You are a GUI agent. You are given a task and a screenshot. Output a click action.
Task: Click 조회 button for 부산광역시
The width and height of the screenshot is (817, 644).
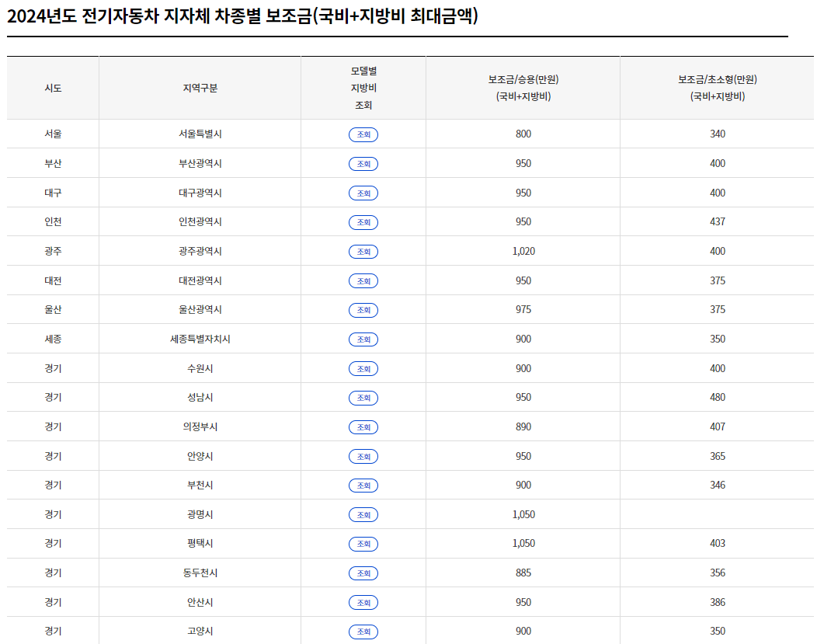pos(363,163)
